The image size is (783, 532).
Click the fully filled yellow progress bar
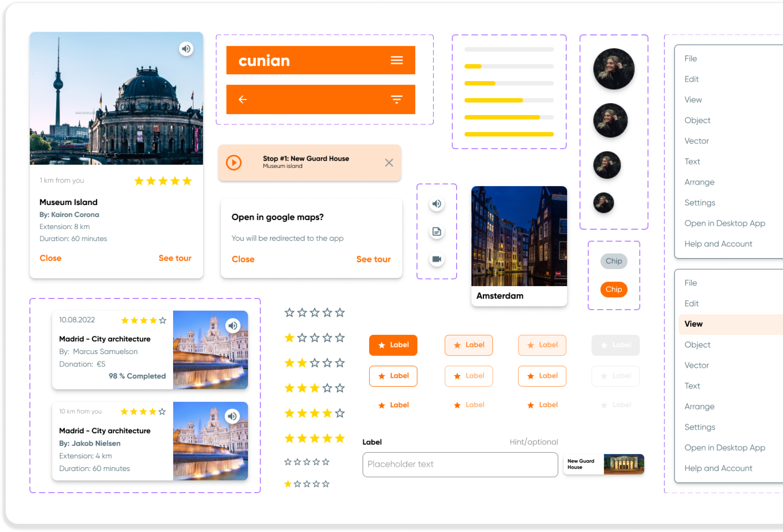509,134
